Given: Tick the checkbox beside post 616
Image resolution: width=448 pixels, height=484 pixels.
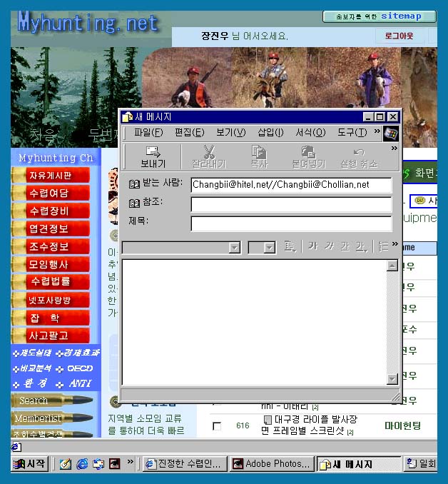Looking at the screenshot, I should [217, 426].
